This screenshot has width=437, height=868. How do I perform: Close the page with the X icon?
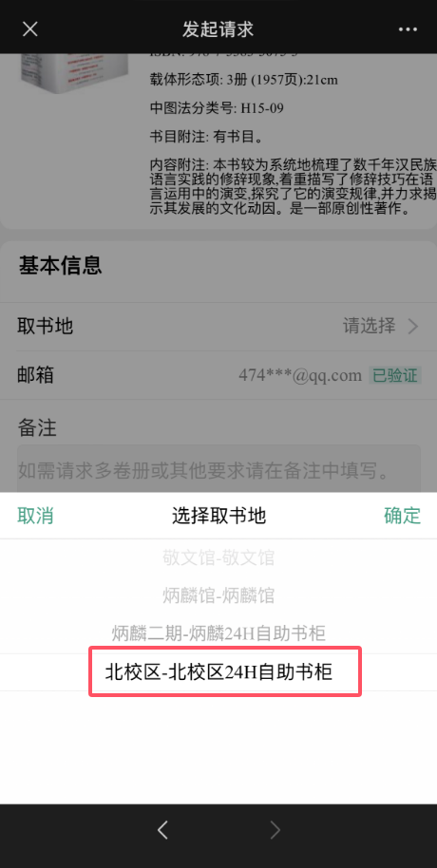click(x=29, y=29)
